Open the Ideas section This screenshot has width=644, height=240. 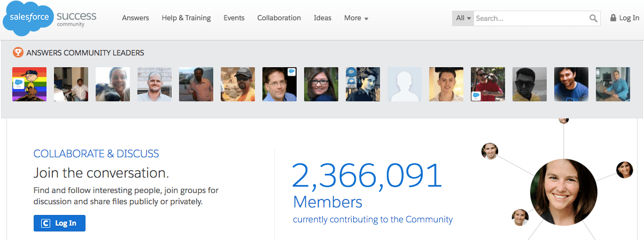pos(322,18)
